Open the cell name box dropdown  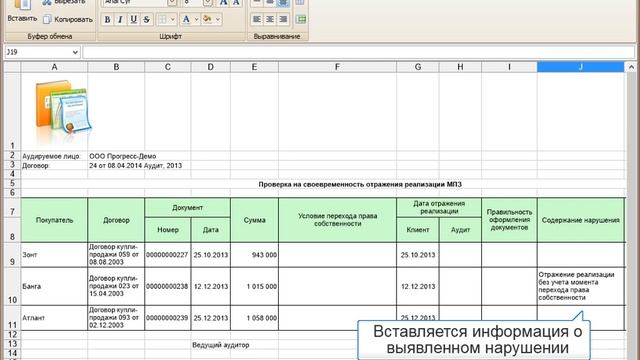75,52
